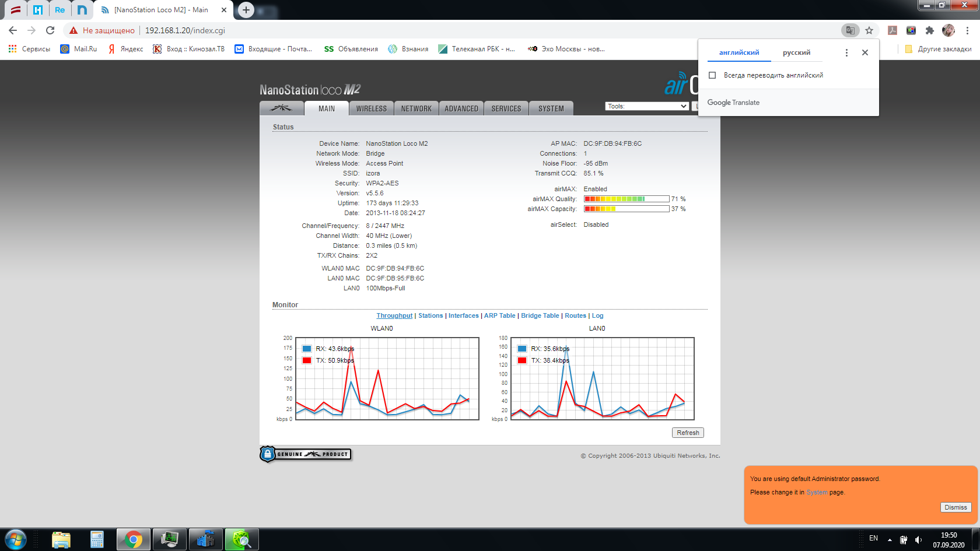Select the русский translate tab
Viewport: 980px width, 551px height.
[x=796, y=52]
